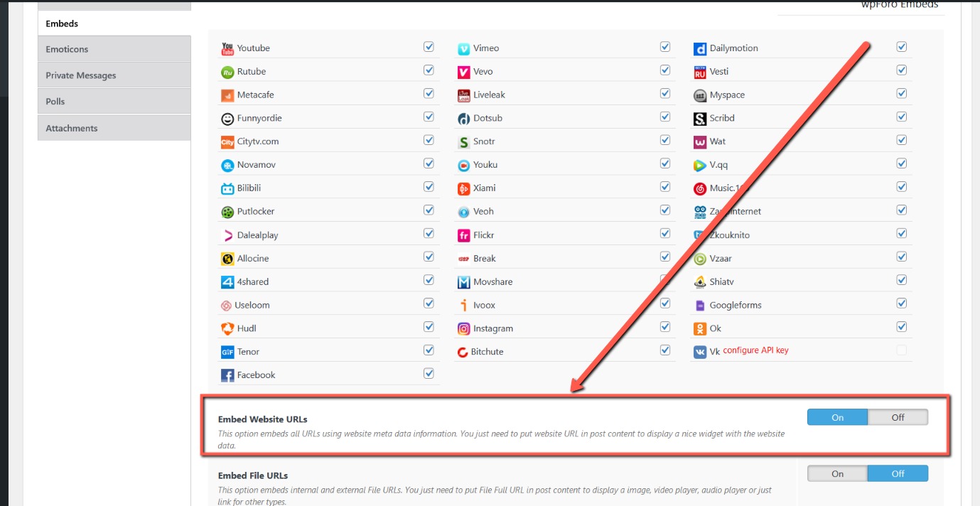Go to the Attachments tab
The width and height of the screenshot is (980, 506).
click(x=114, y=128)
